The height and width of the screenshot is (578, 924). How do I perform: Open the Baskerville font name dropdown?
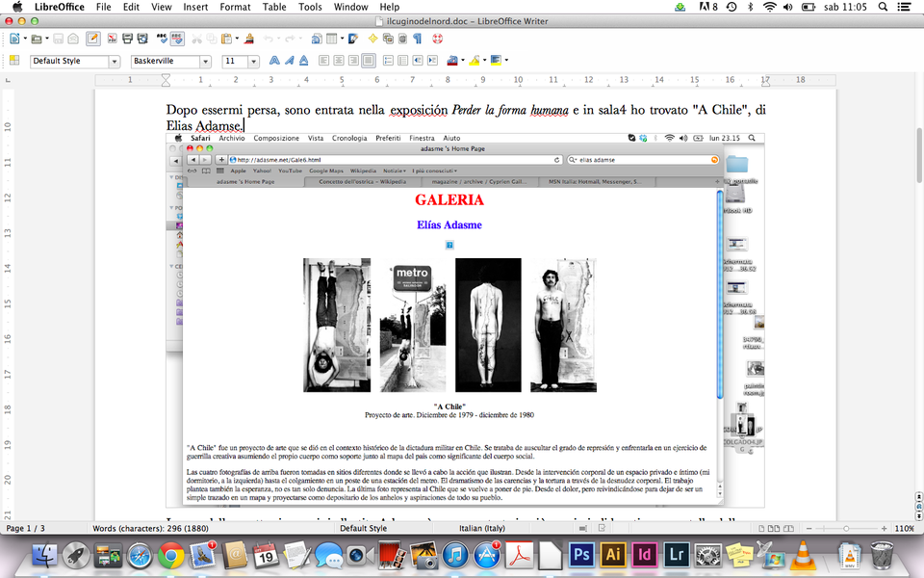[x=205, y=61]
